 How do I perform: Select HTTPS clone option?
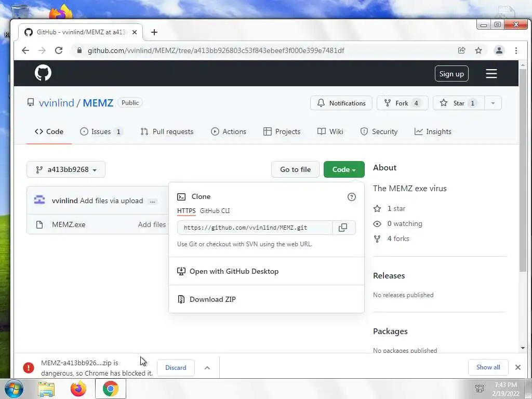(x=187, y=211)
